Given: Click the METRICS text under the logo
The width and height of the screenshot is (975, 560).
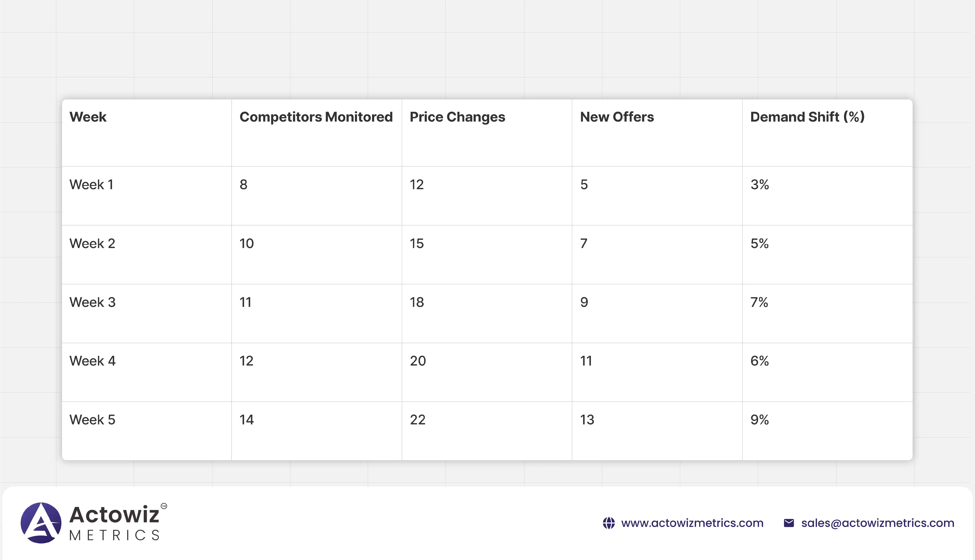Looking at the screenshot, I should click(x=114, y=535).
